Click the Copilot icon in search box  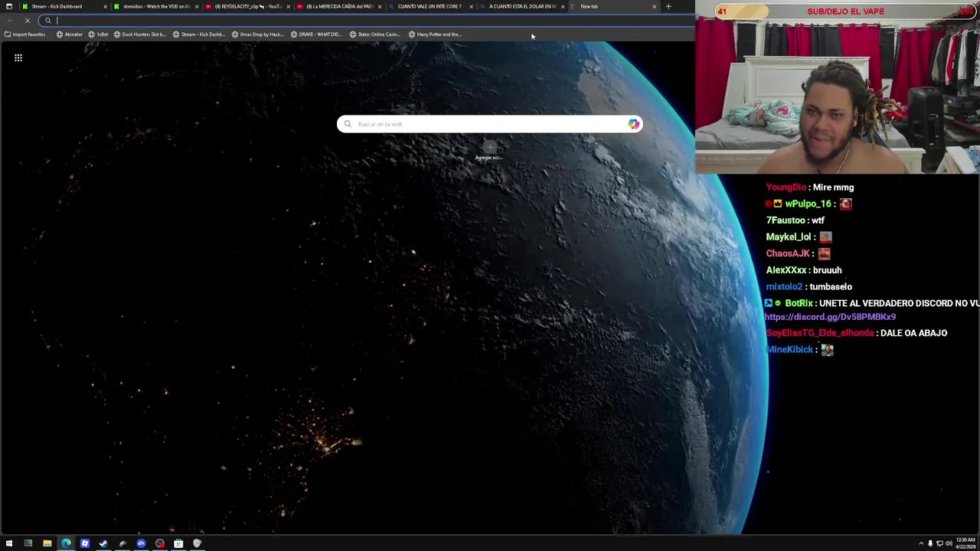633,124
